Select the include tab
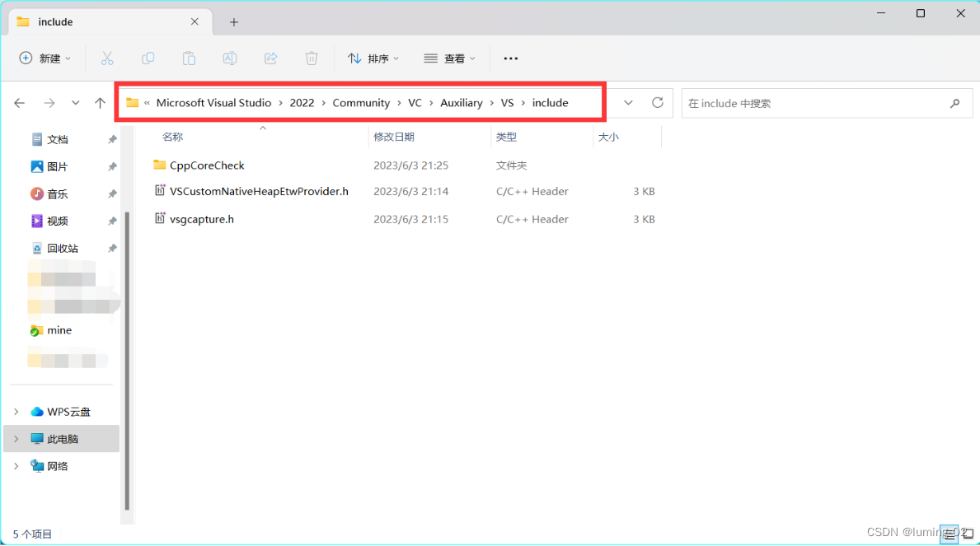This screenshot has width=980, height=546. pyautogui.click(x=109, y=22)
